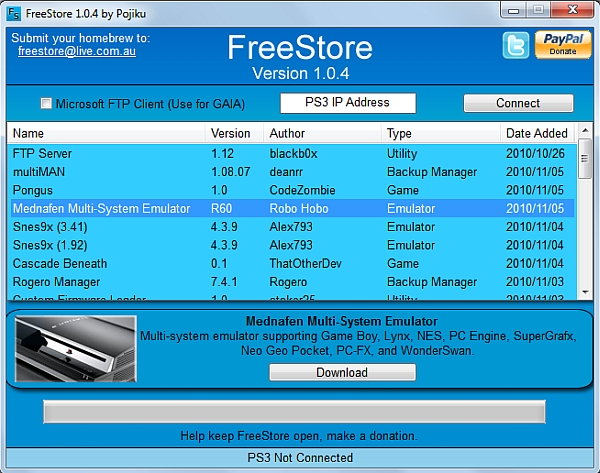Click the date 2010/10/26 cell
The height and width of the screenshot is (473, 600).
(535, 153)
